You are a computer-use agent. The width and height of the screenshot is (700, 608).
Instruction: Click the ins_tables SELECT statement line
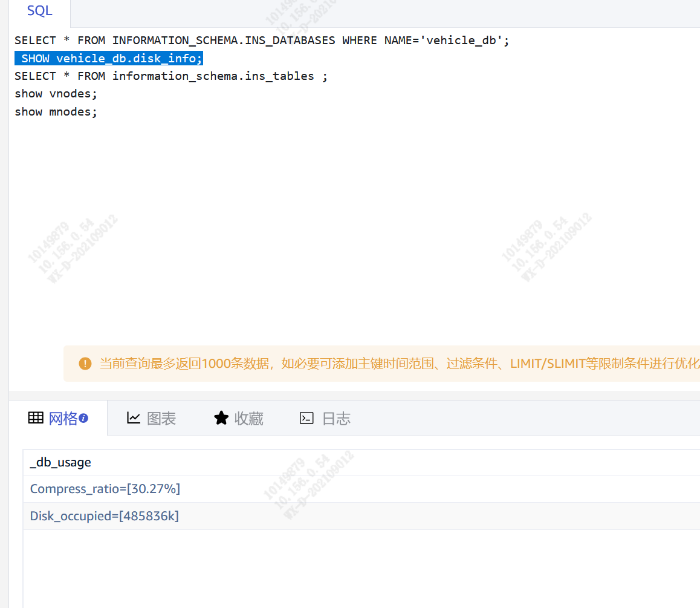coord(170,76)
